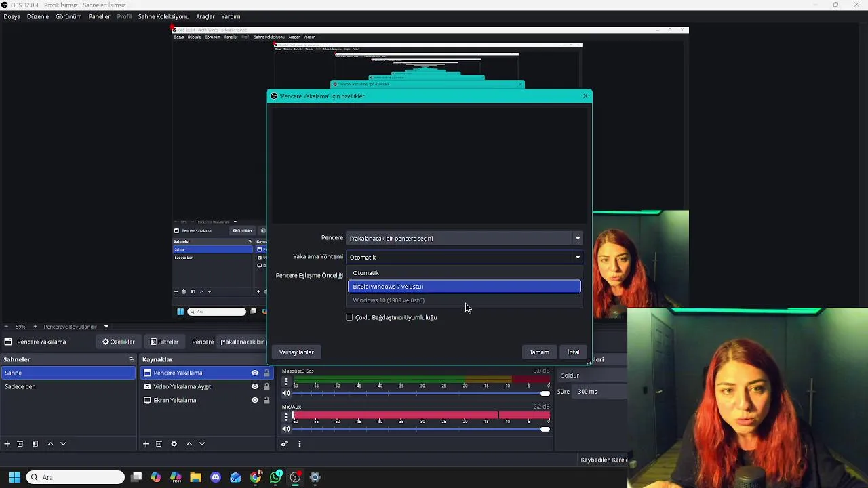Close the Pencere Yakalama properties dialog
The image size is (868, 488).
585,96
